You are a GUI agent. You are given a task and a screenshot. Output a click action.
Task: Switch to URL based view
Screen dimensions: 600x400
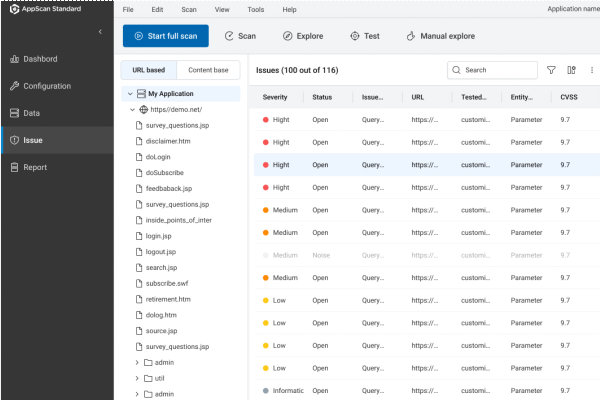point(148,70)
